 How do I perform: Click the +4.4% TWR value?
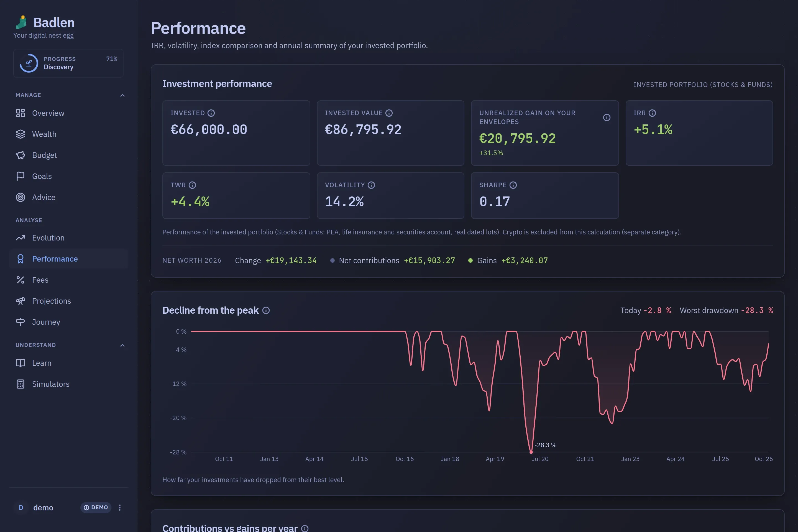coord(190,201)
